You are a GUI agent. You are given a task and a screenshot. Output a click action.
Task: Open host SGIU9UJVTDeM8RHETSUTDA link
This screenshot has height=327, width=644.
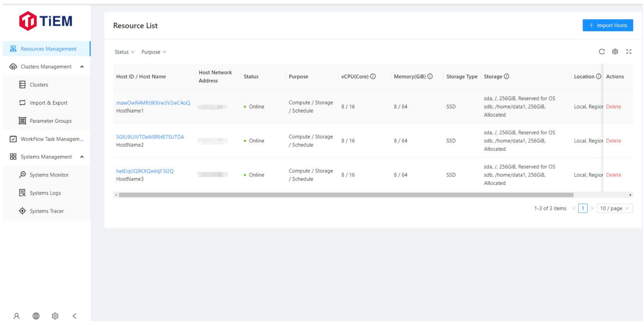(x=150, y=137)
